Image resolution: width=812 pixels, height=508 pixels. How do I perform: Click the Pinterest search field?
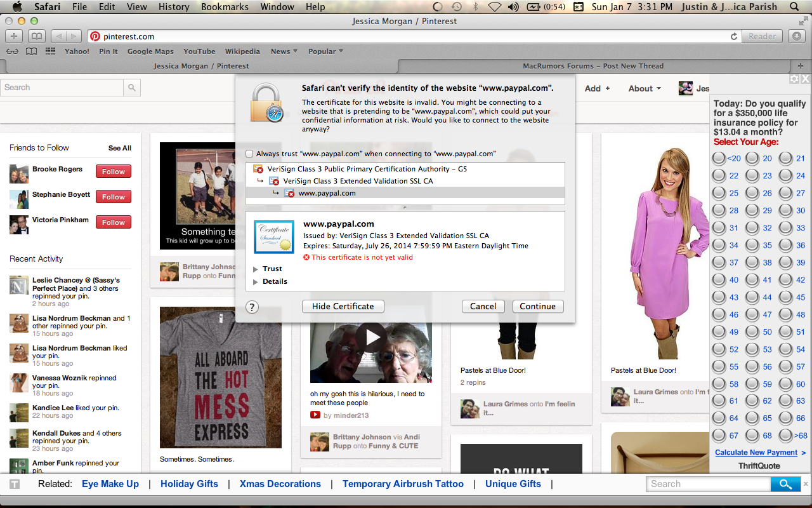tap(63, 88)
